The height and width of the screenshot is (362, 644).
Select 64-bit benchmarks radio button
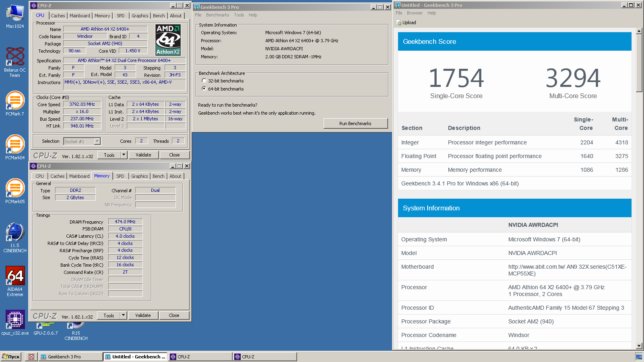204,88
